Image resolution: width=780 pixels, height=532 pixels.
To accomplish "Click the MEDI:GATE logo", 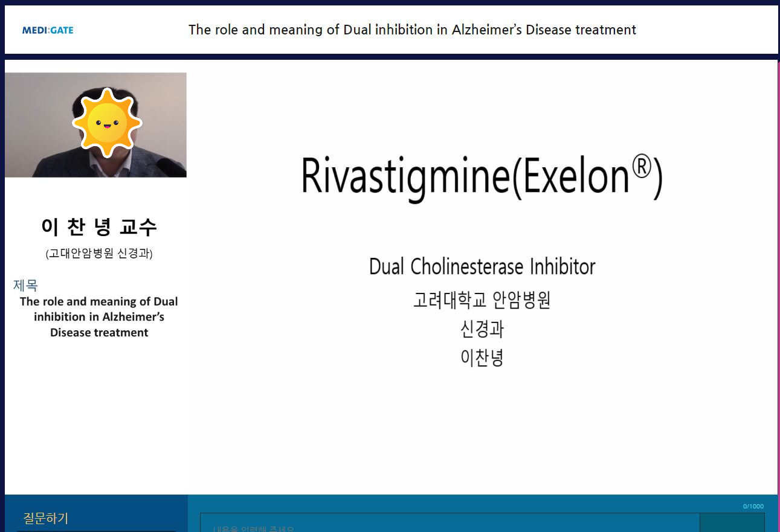I will [x=48, y=30].
